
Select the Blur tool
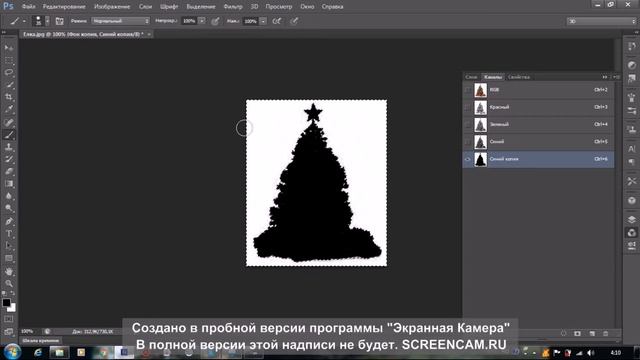click(9, 196)
